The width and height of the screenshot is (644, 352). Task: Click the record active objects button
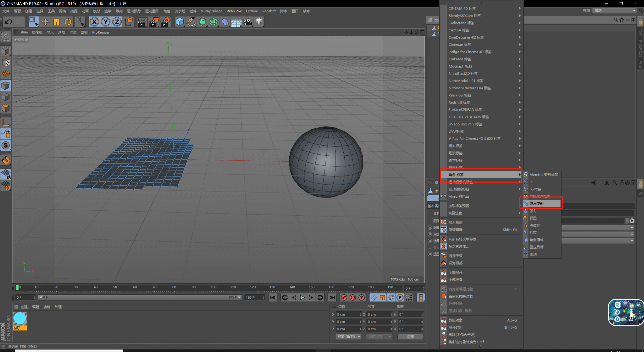[344, 298]
